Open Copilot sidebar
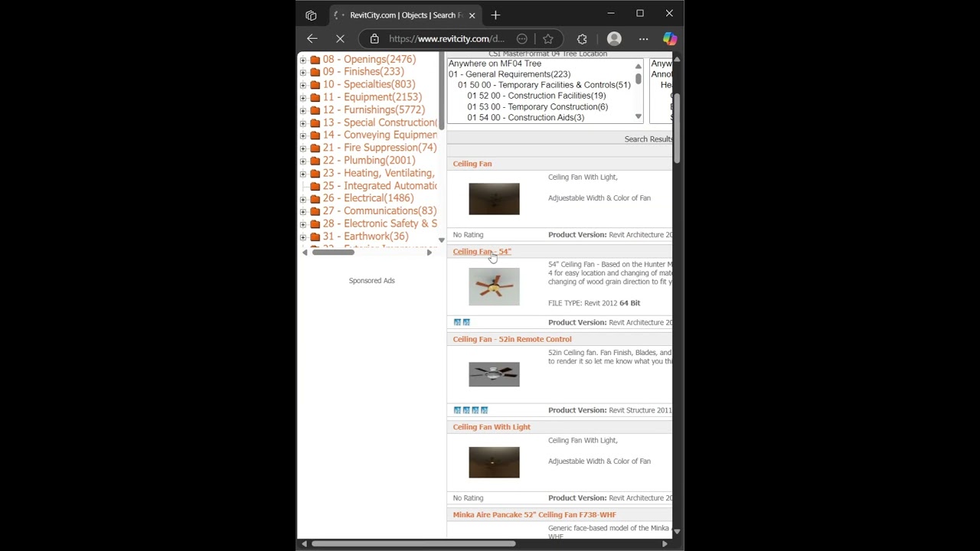The width and height of the screenshot is (980, 551). tap(670, 38)
